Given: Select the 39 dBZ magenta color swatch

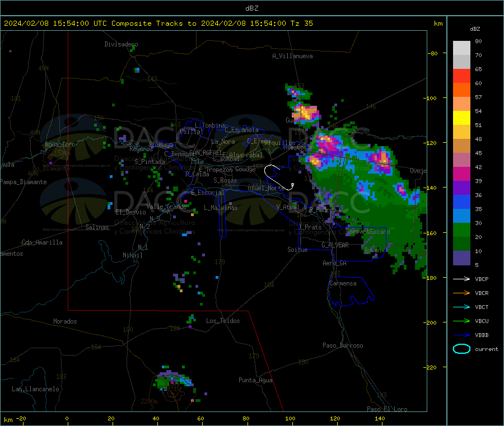Looking at the screenshot, I should click(x=461, y=174).
